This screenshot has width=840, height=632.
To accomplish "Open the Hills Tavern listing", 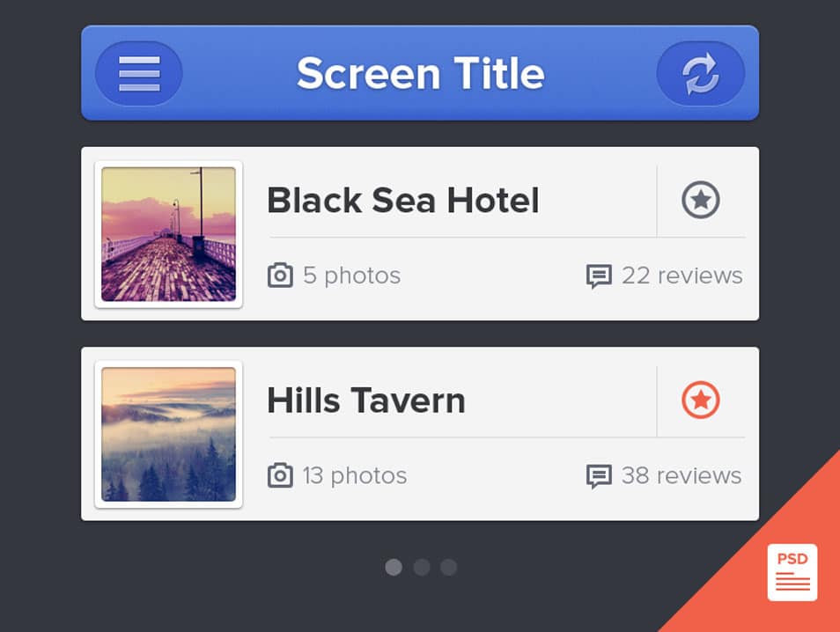I will click(x=366, y=400).
